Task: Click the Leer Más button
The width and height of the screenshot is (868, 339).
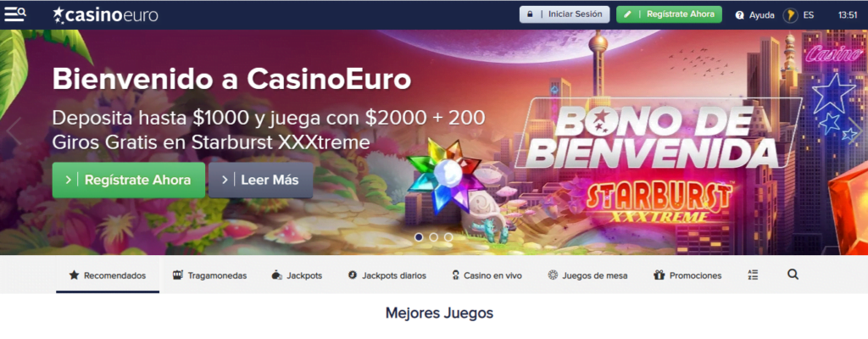Action: pos(261,180)
